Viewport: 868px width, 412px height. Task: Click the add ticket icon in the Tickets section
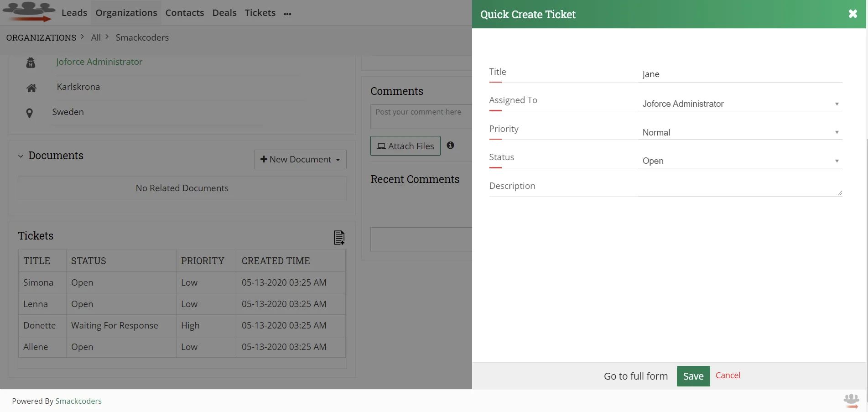[339, 237]
